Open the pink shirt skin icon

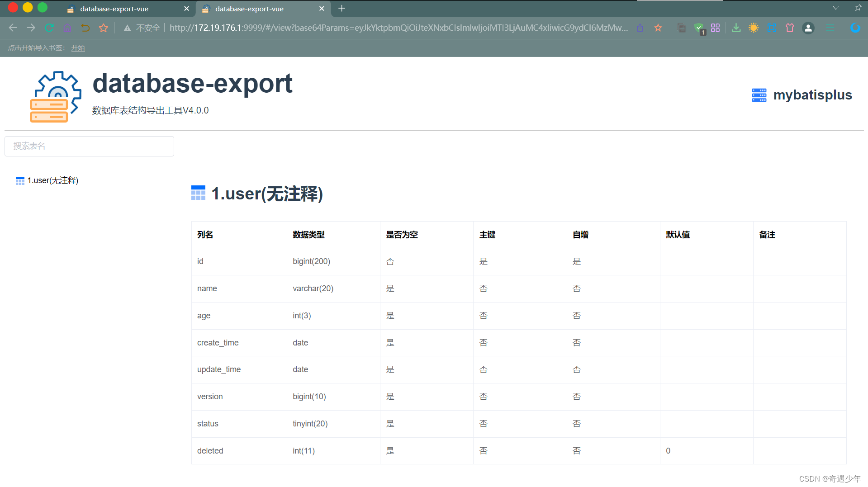click(x=790, y=28)
